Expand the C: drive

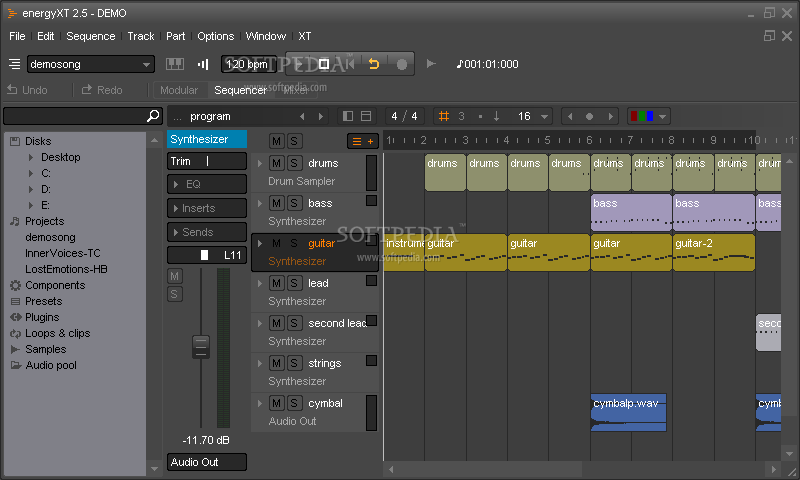tap(31, 173)
